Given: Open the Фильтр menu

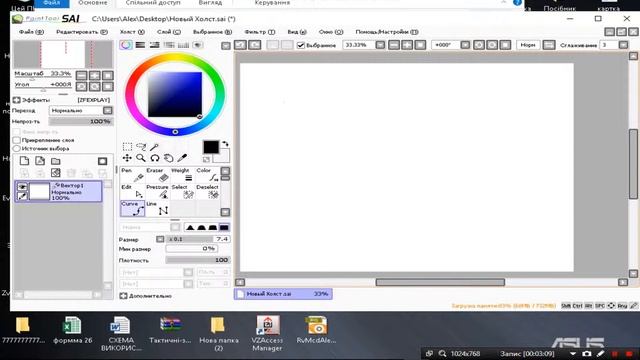Looking at the screenshot, I should (260, 32).
